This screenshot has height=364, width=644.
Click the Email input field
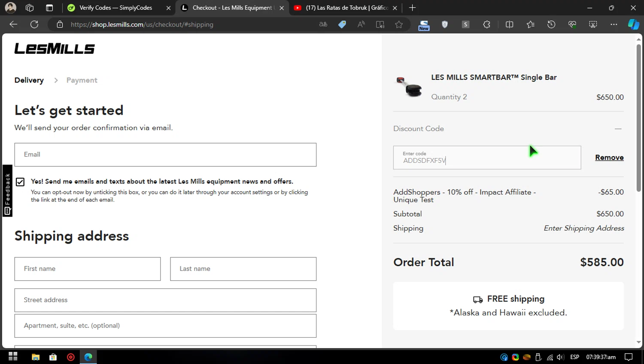click(165, 155)
